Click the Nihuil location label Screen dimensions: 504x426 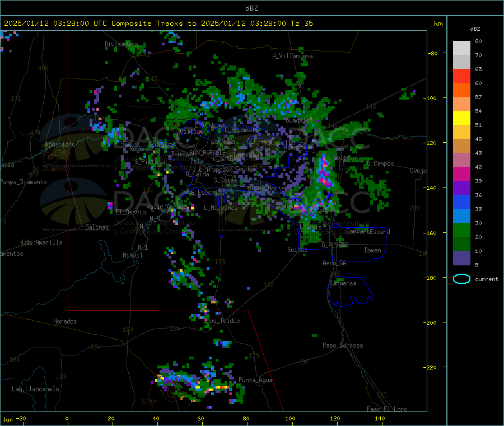(132, 255)
